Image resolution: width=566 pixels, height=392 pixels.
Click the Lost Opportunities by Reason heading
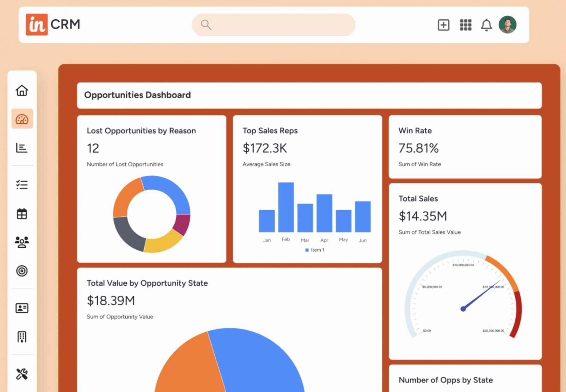pos(141,131)
